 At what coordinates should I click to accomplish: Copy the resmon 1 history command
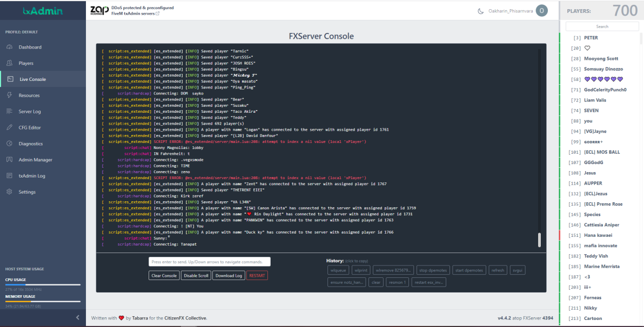pyautogui.click(x=397, y=282)
